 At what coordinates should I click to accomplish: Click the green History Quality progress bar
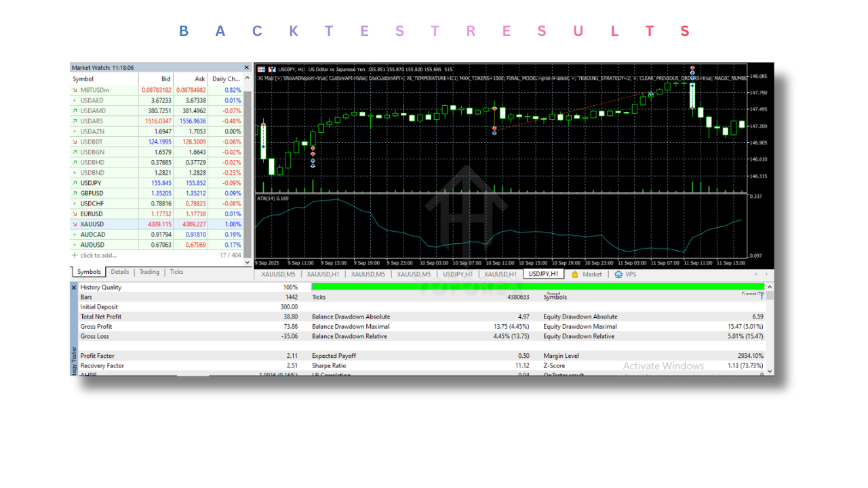(x=537, y=287)
